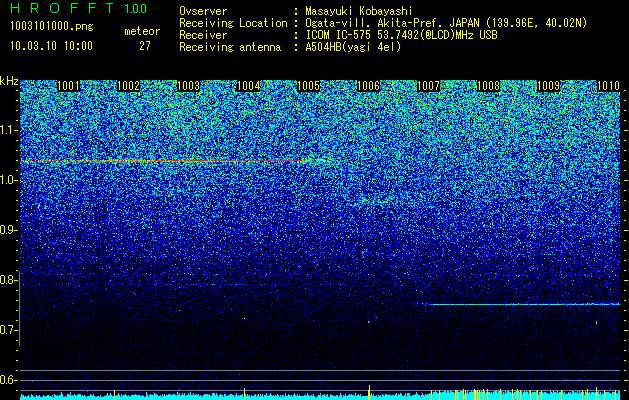Screen dimensions: 629x400
Task: Click time marker 1010
Action: coord(609,86)
